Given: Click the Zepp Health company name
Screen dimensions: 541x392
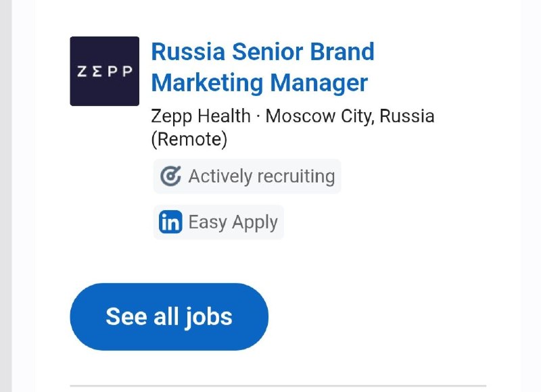Looking at the screenshot, I should click(x=201, y=116).
